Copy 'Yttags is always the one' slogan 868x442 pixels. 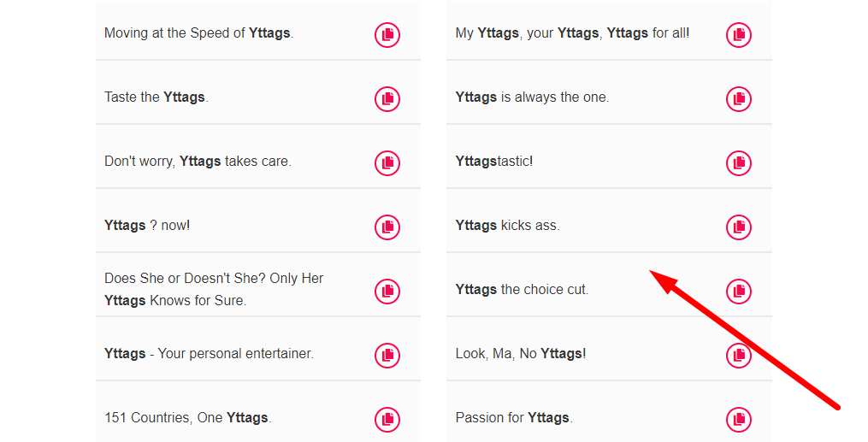tap(739, 99)
